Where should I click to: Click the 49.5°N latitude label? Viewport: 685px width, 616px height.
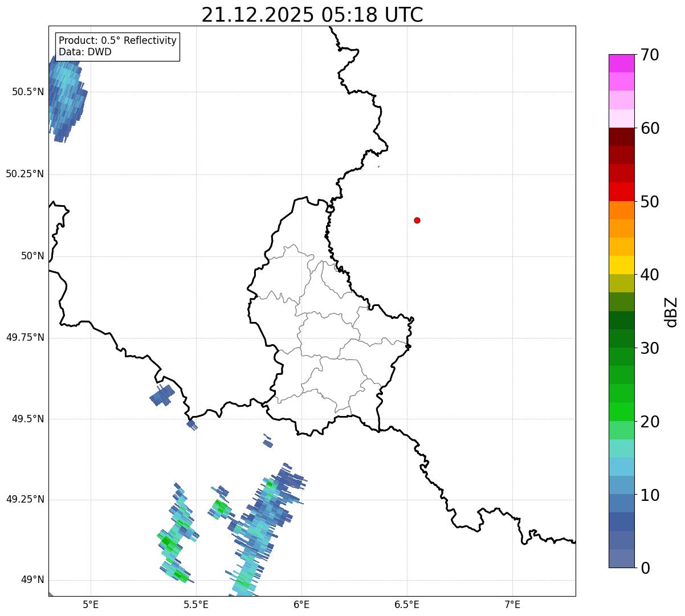[28, 419]
